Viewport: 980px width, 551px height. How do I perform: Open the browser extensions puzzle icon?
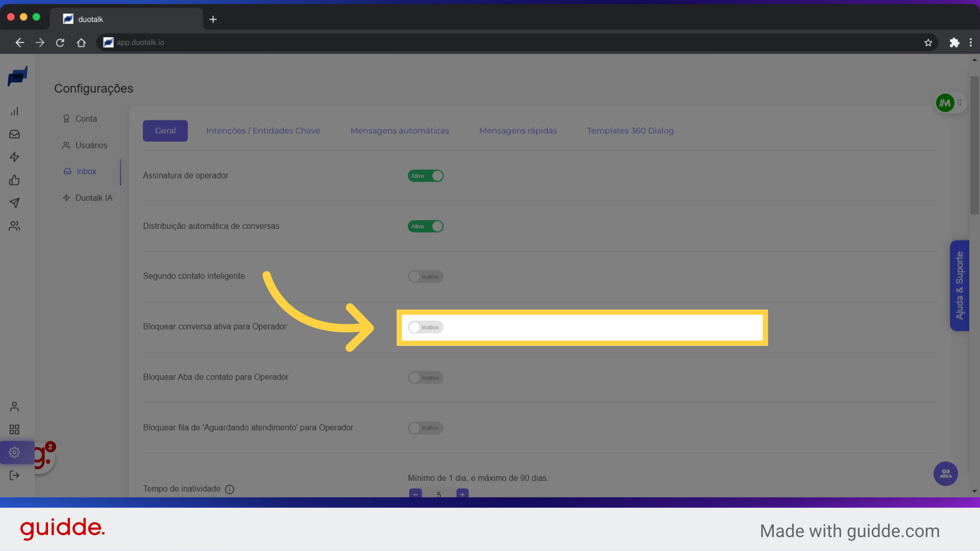point(954,42)
